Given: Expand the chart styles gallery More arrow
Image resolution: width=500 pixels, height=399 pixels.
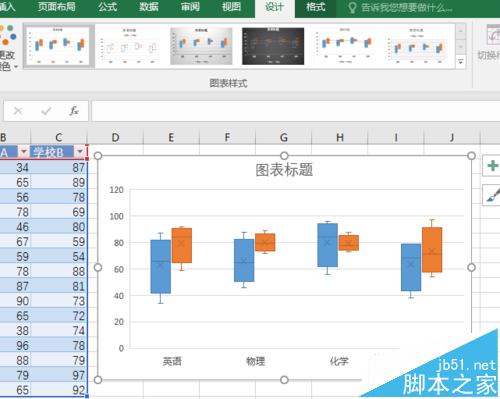Looking at the screenshot, I should click(x=461, y=61).
